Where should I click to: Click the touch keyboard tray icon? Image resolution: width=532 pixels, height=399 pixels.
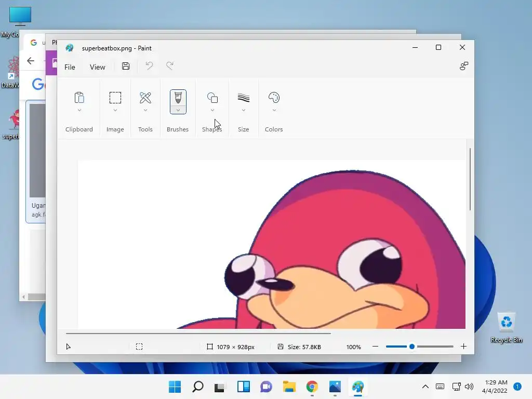coord(440,387)
